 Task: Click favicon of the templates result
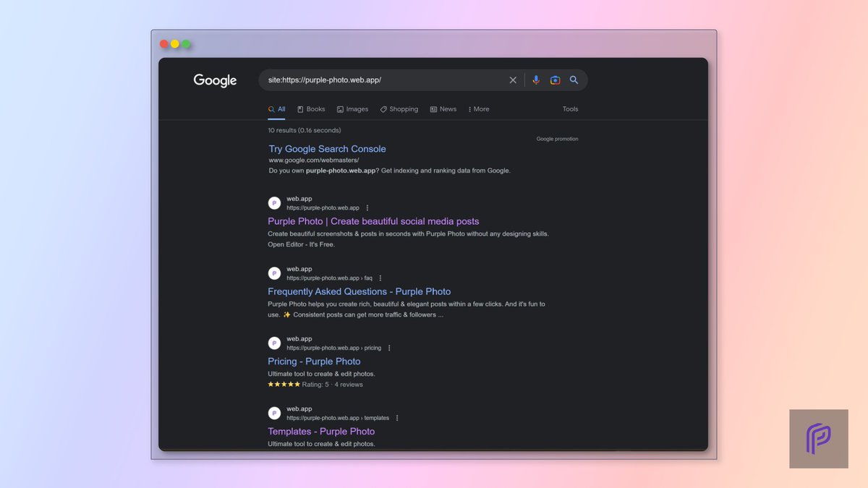point(274,413)
